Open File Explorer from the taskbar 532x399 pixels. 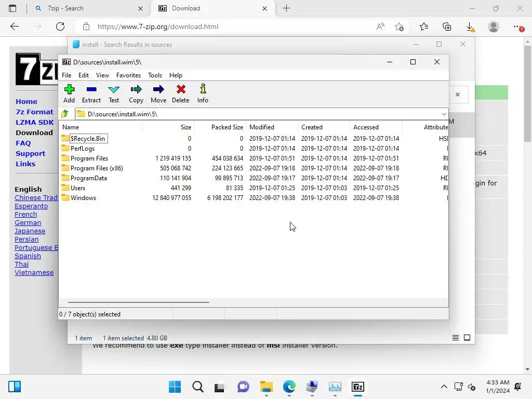[x=267, y=387]
